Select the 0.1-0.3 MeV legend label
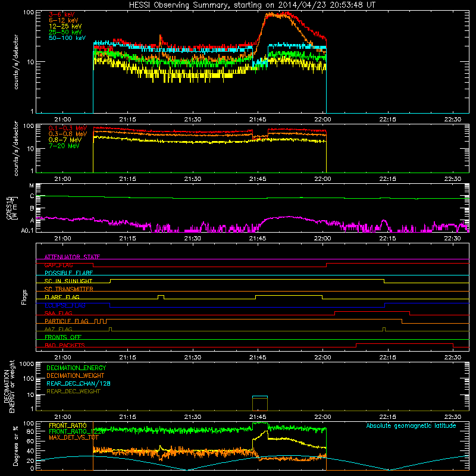This screenshot has width=476, height=476. click(x=67, y=128)
